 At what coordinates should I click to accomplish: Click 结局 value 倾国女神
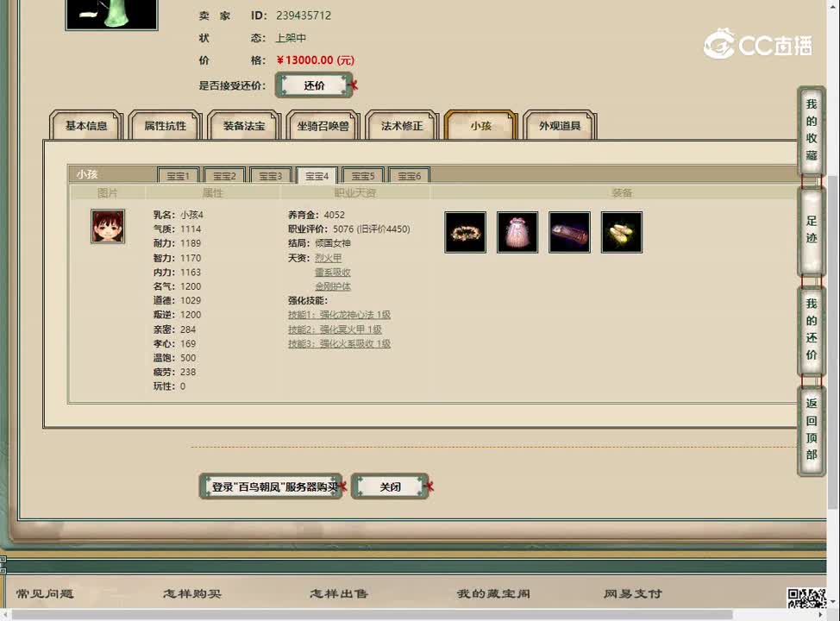click(333, 243)
